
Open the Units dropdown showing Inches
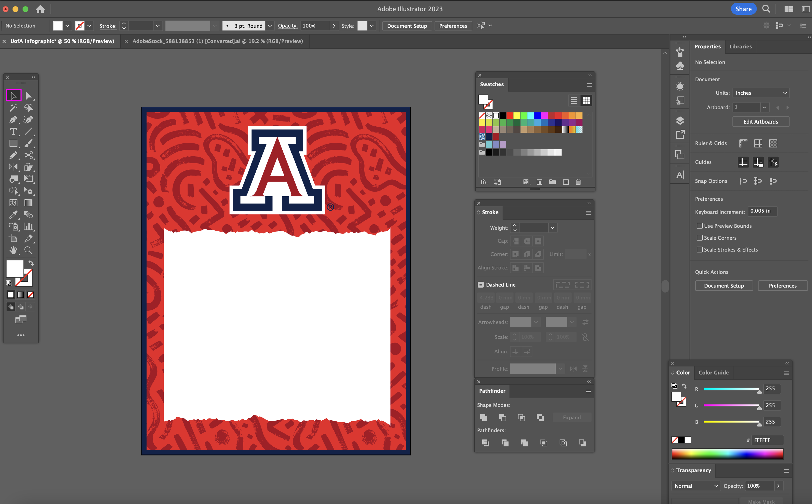(761, 93)
